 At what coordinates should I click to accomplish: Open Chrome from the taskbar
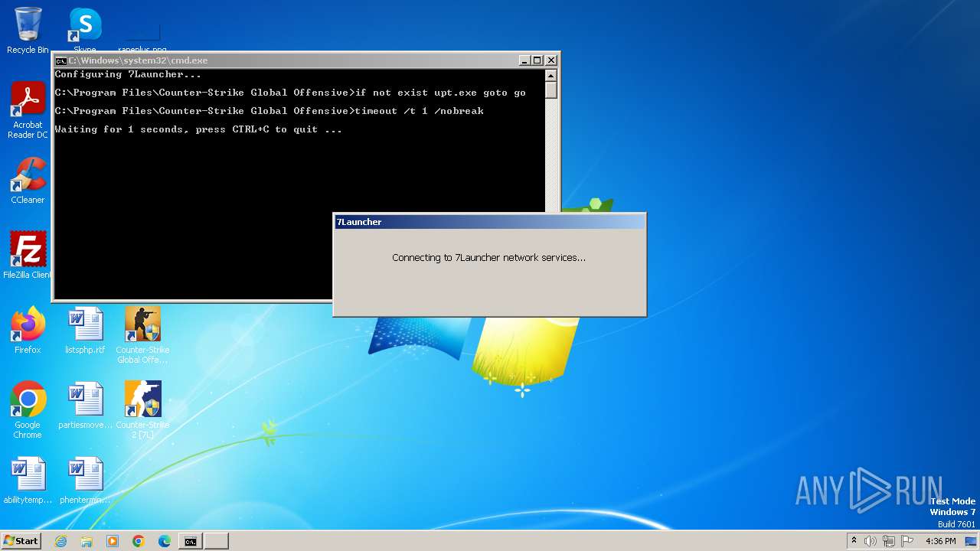pos(139,541)
